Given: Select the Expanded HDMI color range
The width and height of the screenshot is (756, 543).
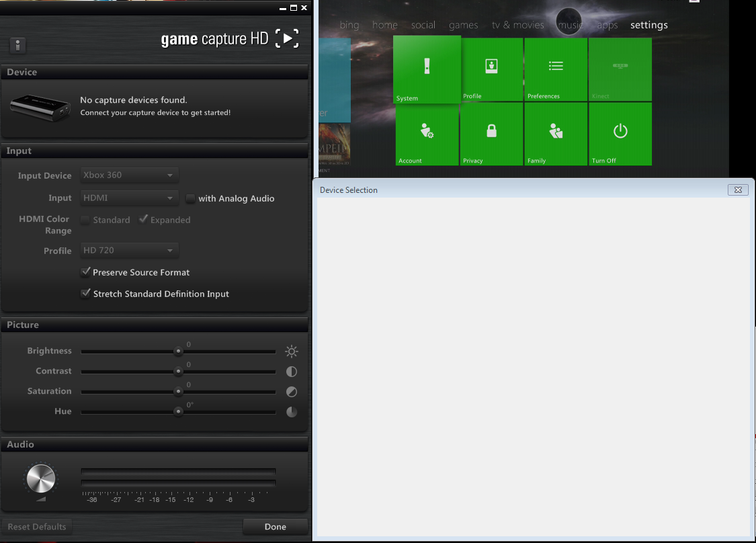Looking at the screenshot, I should coord(143,220).
